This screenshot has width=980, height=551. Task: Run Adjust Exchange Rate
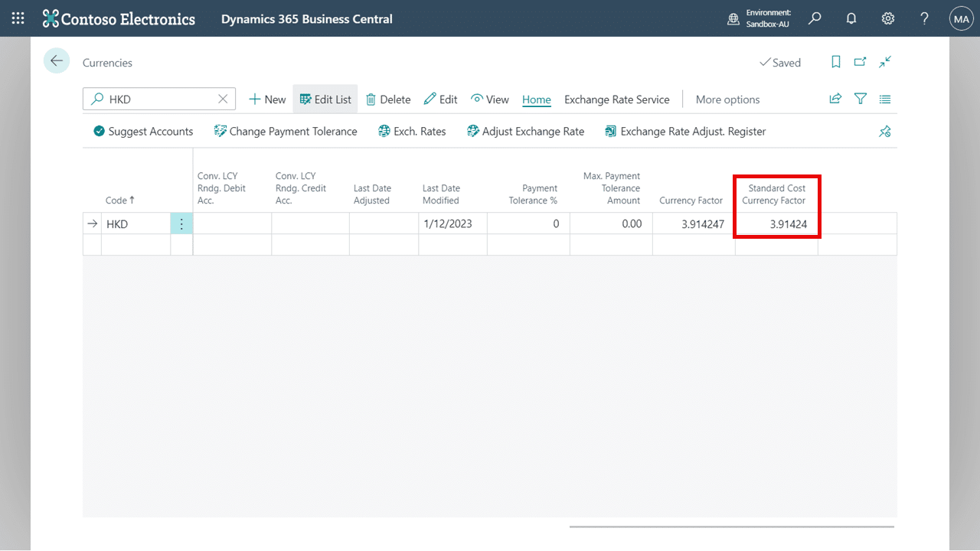(x=525, y=132)
